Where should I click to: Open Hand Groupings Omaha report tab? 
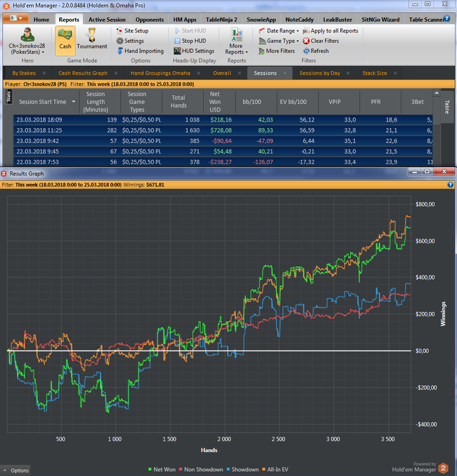pyautogui.click(x=160, y=73)
